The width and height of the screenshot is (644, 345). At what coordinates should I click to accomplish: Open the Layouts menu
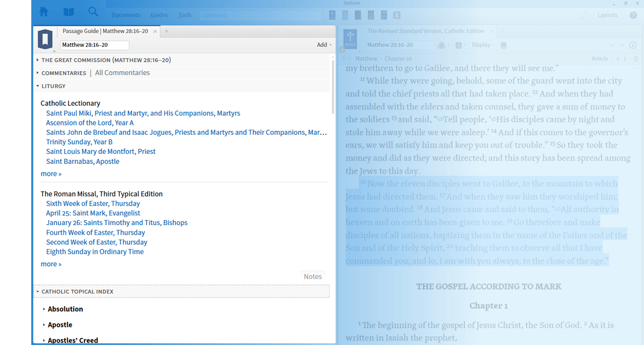tap(607, 15)
